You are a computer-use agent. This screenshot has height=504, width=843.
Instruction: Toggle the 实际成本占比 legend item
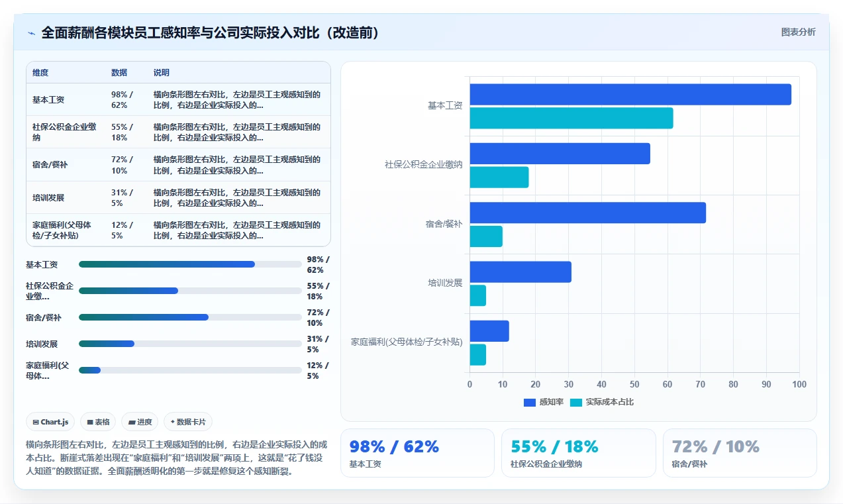click(x=602, y=402)
